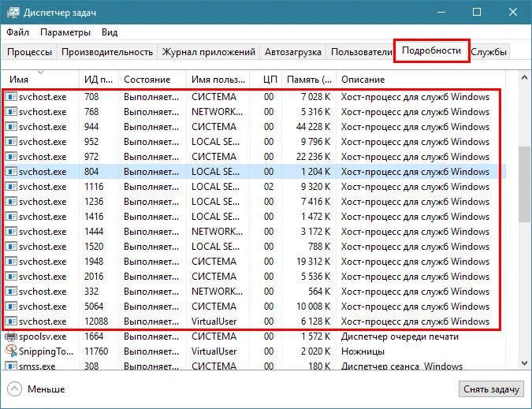Click the svchost.exe icon with PID 1416

pos(11,217)
